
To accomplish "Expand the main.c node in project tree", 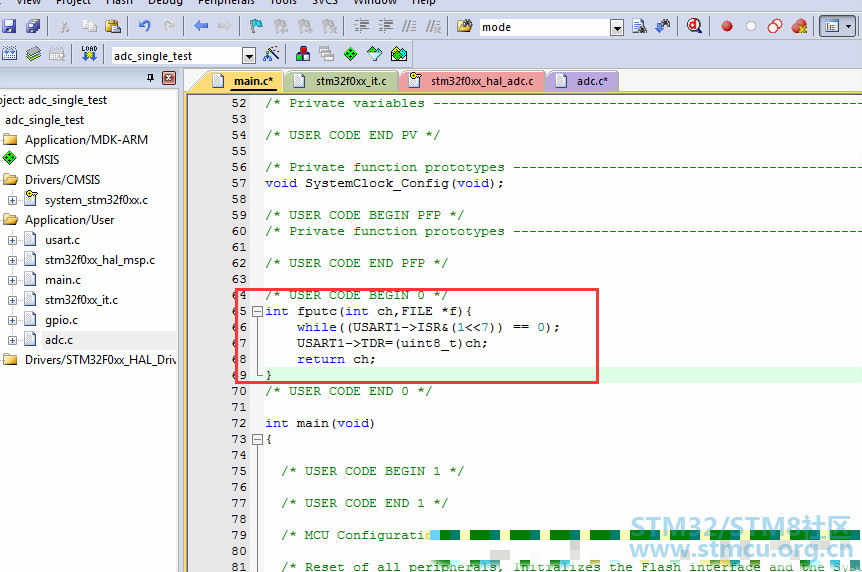I will point(12,280).
